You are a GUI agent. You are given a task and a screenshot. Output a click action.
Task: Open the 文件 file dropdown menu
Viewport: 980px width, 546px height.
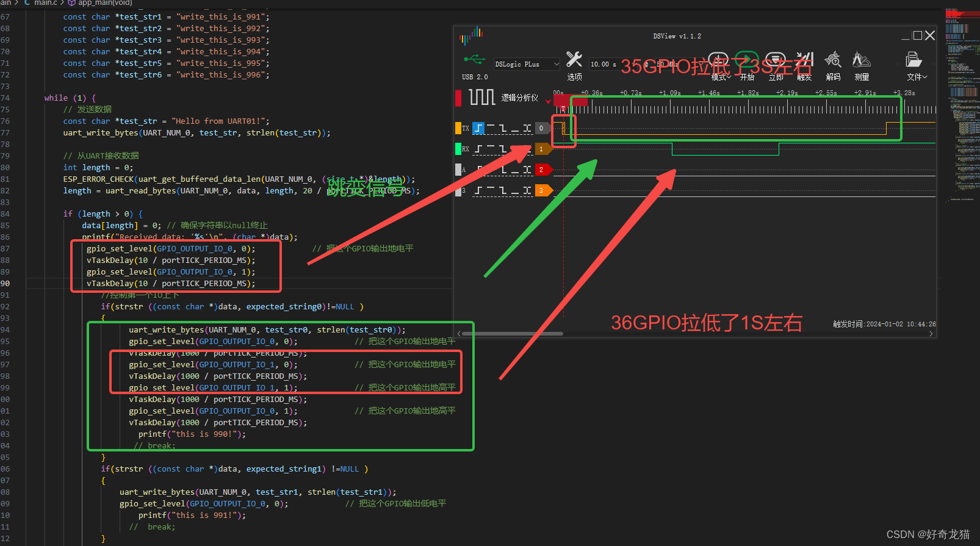tap(916, 66)
